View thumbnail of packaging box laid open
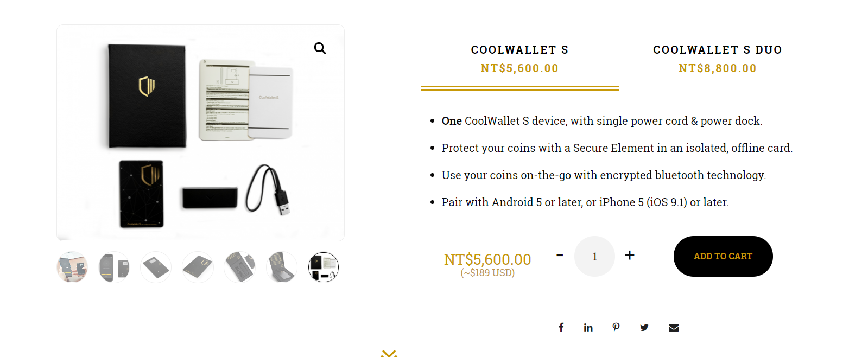The height and width of the screenshot is (357, 868). click(x=239, y=267)
